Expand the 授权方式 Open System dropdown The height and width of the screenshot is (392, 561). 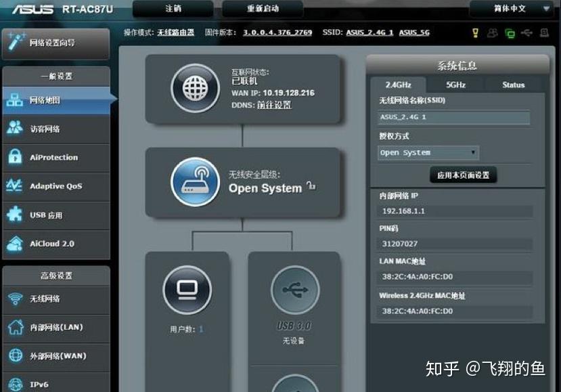tap(428, 153)
